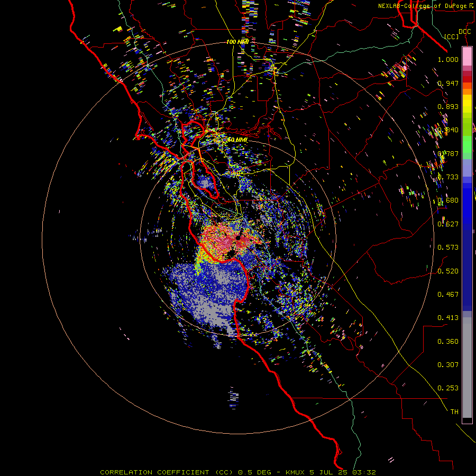Click the 0.627 legend value

pos(448,224)
